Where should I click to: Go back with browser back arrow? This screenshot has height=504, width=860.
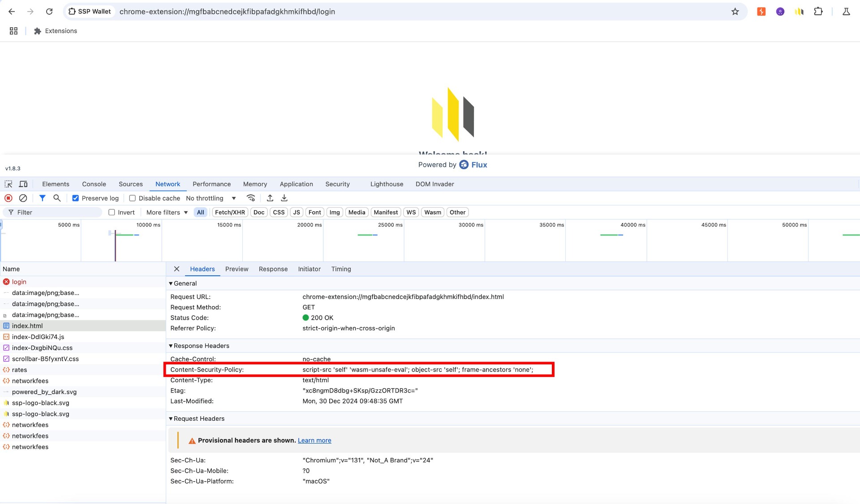point(12,12)
